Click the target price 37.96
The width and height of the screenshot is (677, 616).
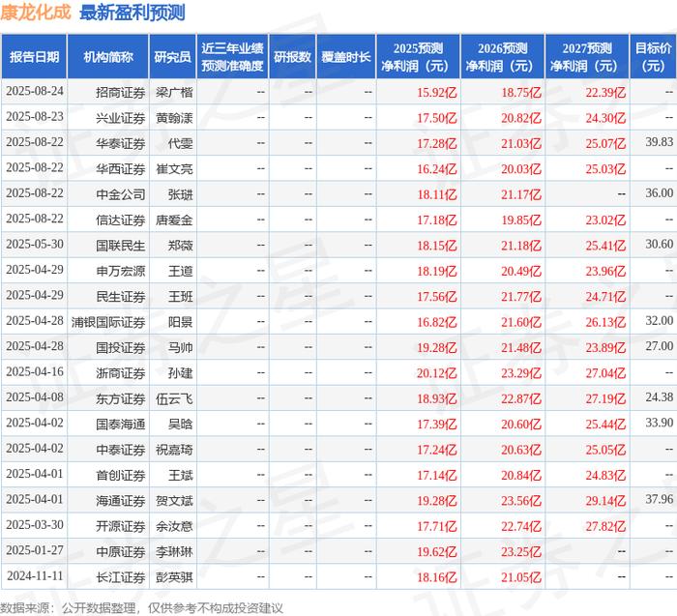660,499
